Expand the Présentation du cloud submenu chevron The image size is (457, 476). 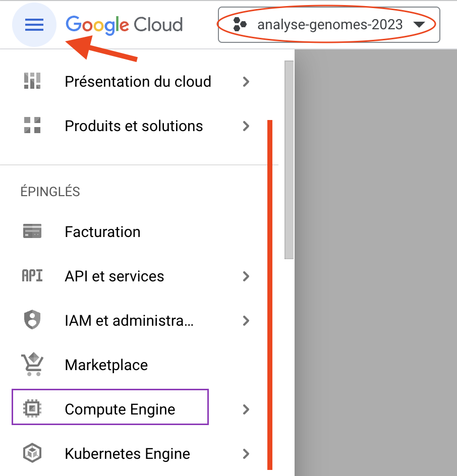246,81
